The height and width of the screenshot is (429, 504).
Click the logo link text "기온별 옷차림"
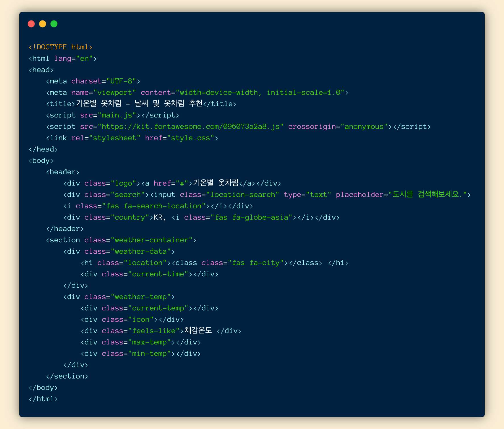(x=216, y=183)
